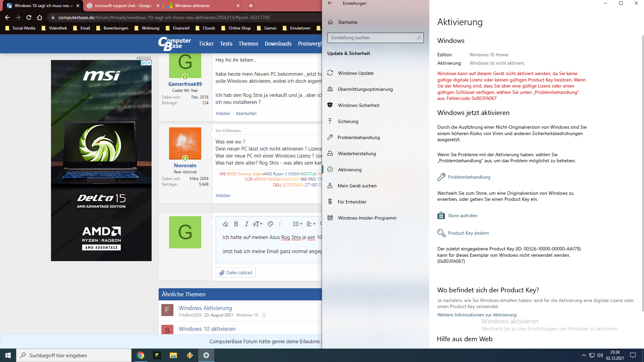Open Weitere Informationen zur Aktivierung link
Image resolution: width=644 pixels, height=362 pixels.
(x=477, y=315)
